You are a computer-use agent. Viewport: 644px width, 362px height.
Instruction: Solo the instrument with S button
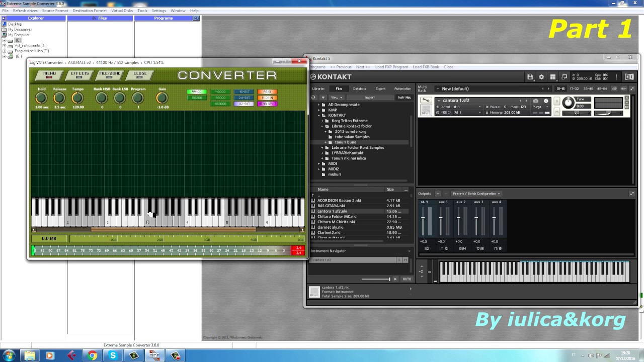pyautogui.click(x=557, y=101)
